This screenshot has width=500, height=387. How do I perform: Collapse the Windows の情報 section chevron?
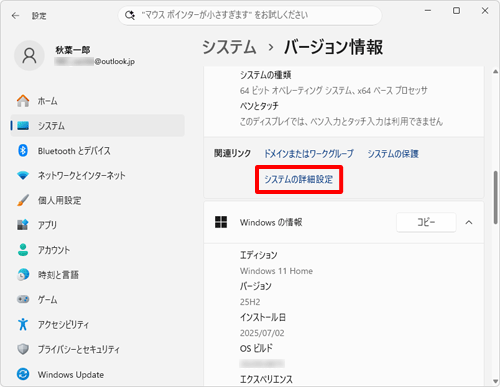pos(469,222)
